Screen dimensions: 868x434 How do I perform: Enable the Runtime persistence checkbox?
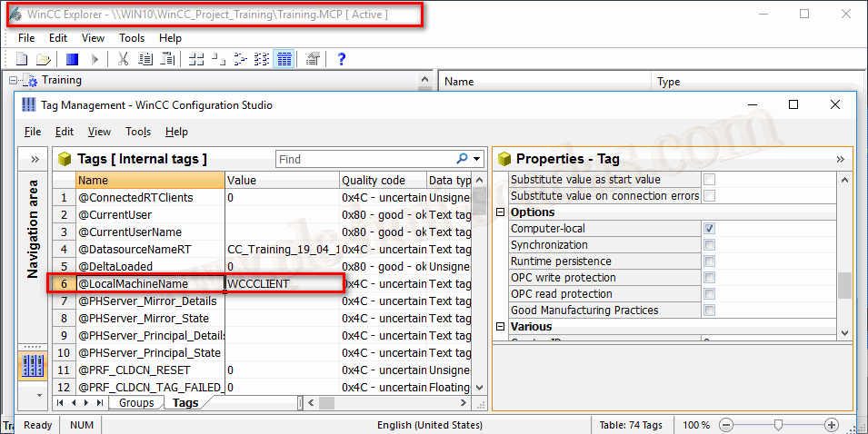(709, 261)
